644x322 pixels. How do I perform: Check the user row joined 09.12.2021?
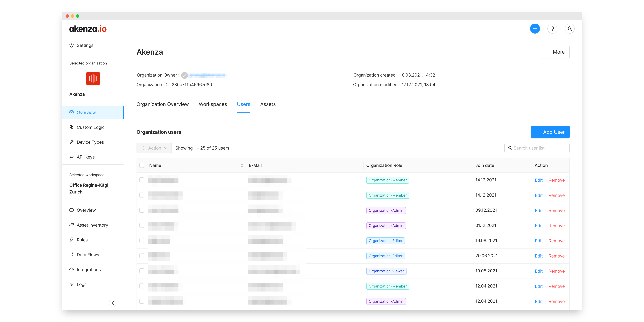pyautogui.click(x=142, y=210)
